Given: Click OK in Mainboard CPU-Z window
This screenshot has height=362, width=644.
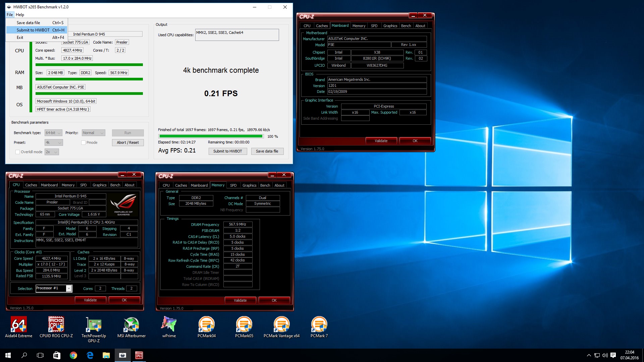Looking at the screenshot, I should [x=415, y=141].
